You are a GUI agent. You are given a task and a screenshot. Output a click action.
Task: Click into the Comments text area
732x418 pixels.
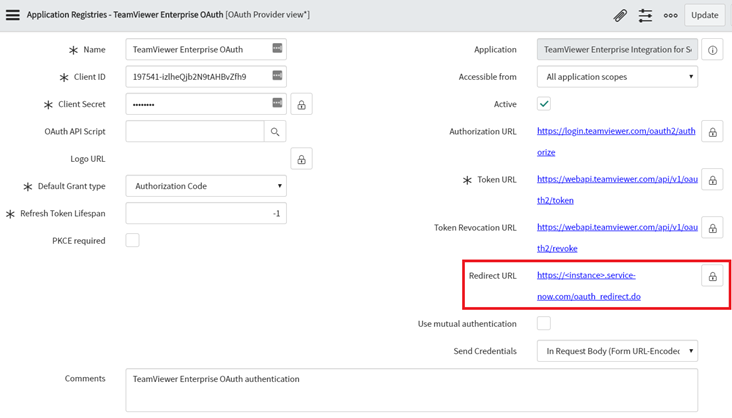[412, 390]
